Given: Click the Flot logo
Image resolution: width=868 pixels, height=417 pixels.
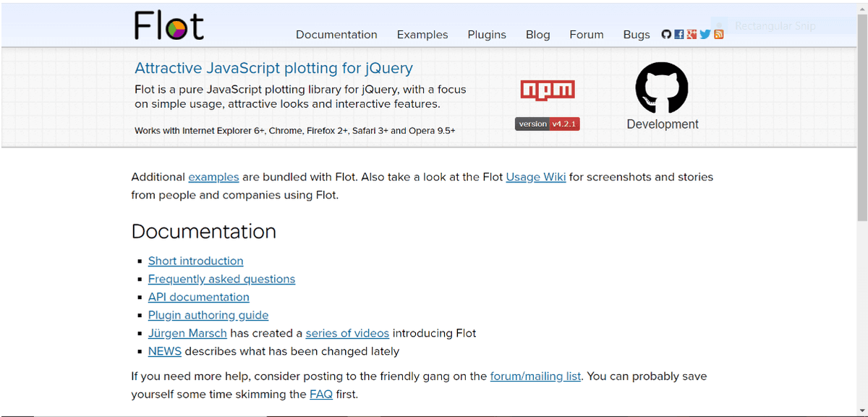Looking at the screenshot, I should click(169, 25).
